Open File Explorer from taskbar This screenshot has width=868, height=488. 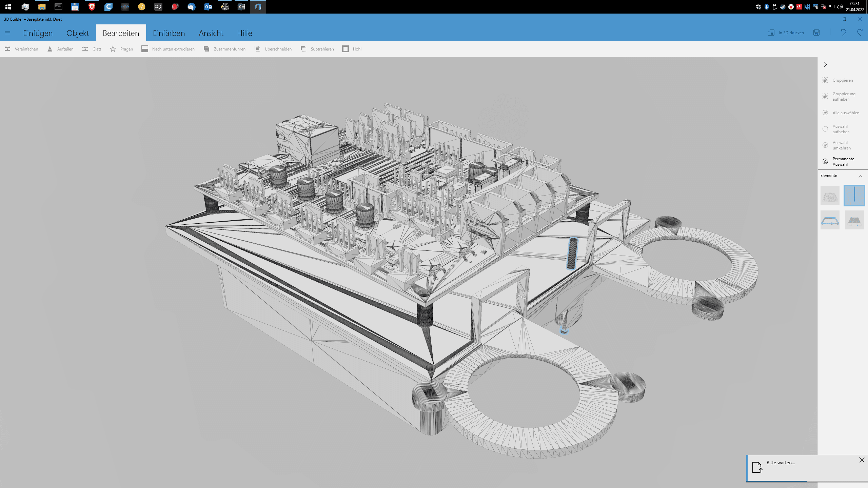(42, 7)
